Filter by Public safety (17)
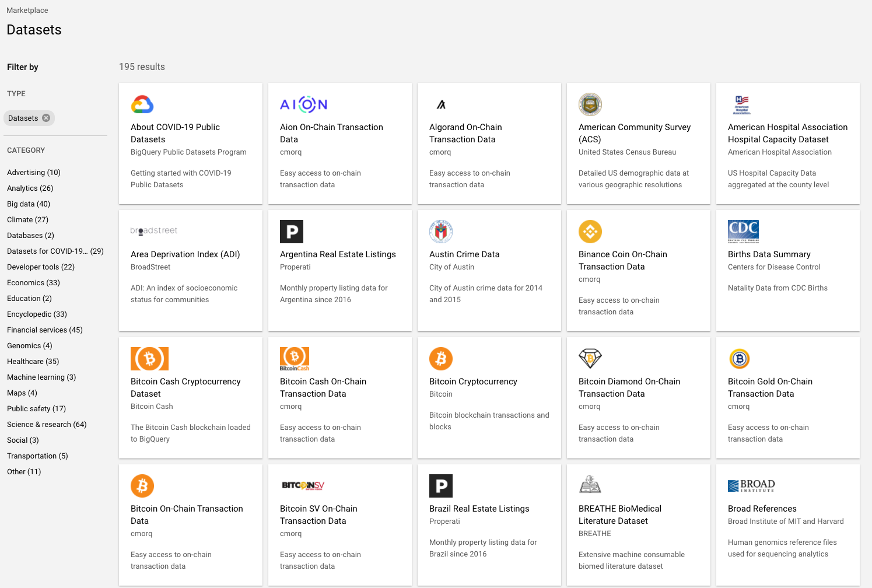The height and width of the screenshot is (588, 872). (x=36, y=409)
